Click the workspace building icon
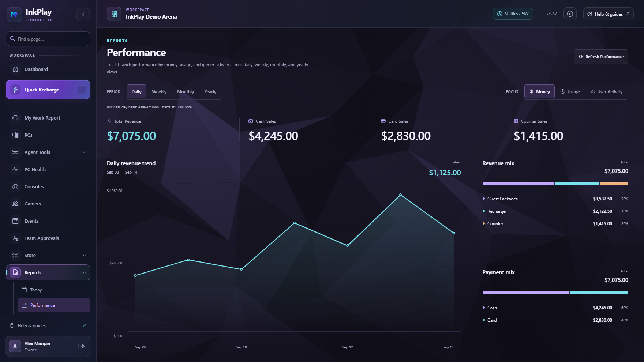The width and height of the screenshot is (644, 362). (114, 14)
